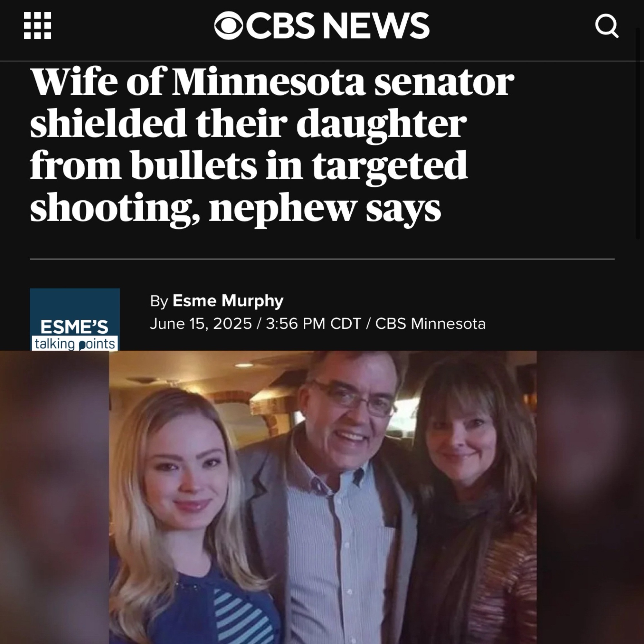Image resolution: width=644 pixels, height=644 pixels.
Task: Click the article headline text
Action: 272,145
